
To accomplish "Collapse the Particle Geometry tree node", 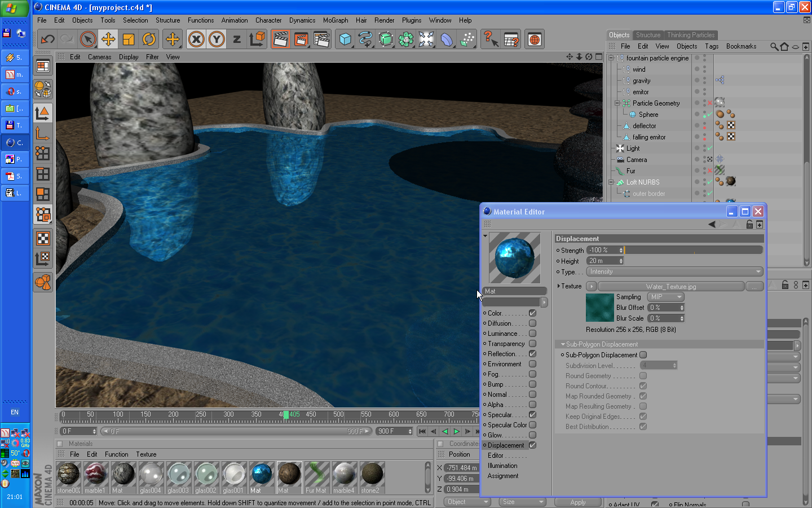I will click(617, 103).
